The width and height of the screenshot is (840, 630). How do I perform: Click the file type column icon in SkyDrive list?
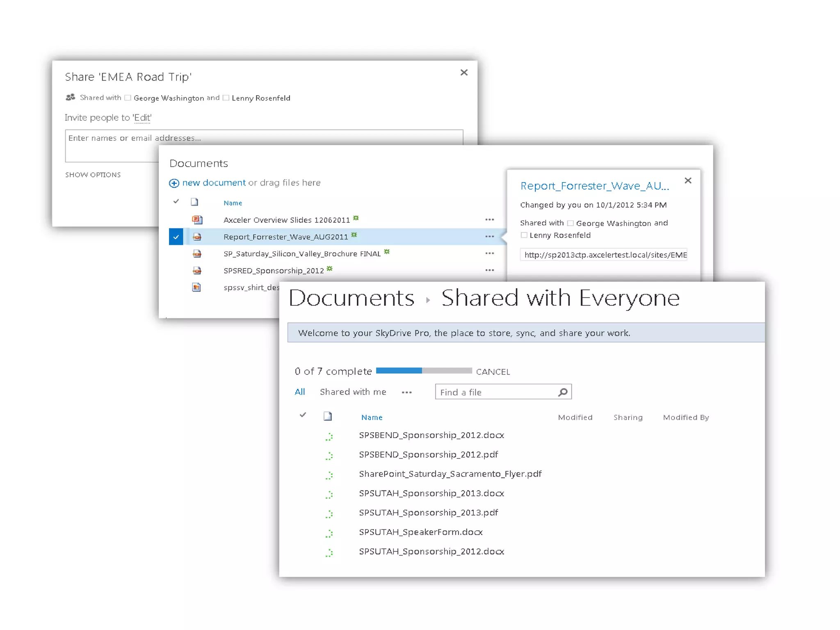click(x=328, y=417)
